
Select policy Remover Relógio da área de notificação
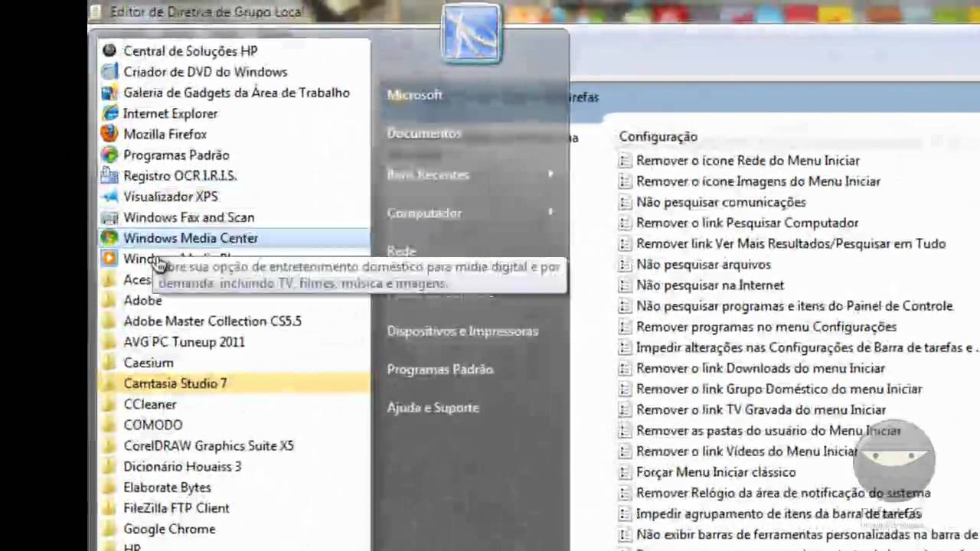[x=783, y=493]
